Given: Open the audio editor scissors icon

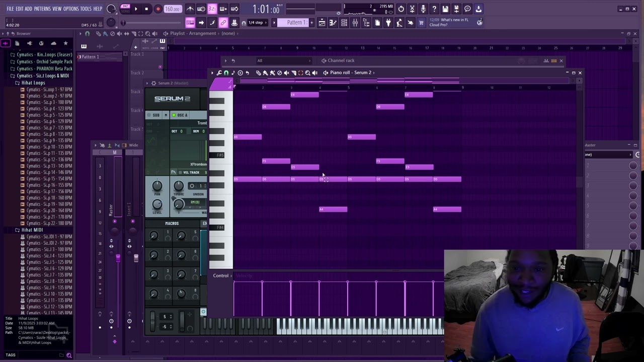Looking at the screenshot, I should pos(412,9).
